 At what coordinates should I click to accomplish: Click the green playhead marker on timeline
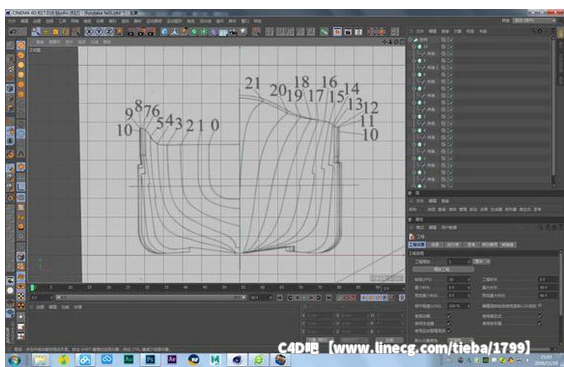[32, 287]
